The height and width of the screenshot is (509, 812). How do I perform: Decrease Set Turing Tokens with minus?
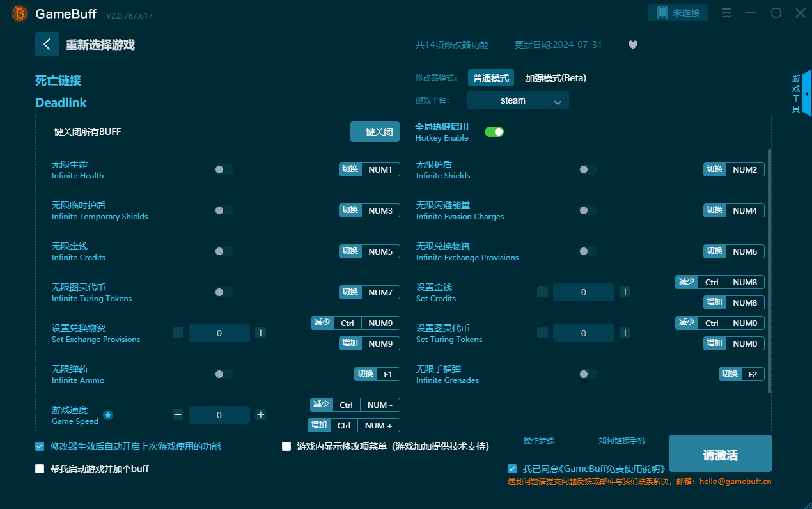point(542,333)
